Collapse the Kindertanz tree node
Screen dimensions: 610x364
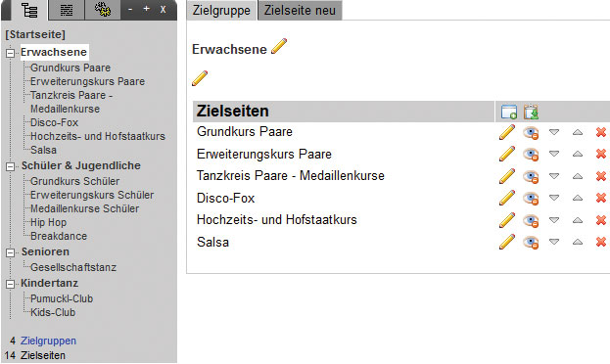tap(11, 285)
